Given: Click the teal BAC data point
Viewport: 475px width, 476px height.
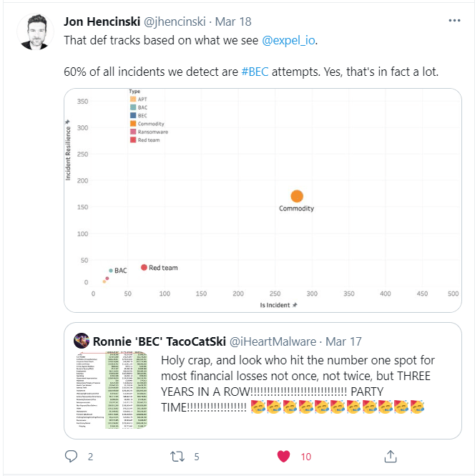Looking at the screenshot, I should coord(111,271).
